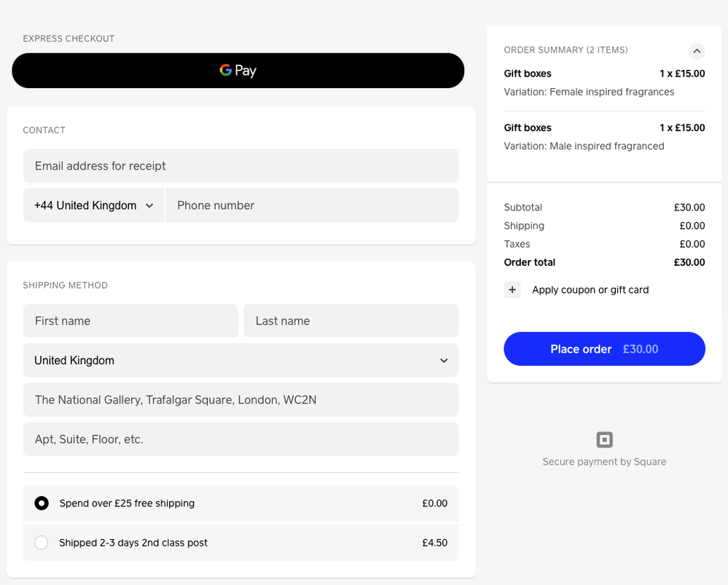Click the Trafalgar Square address field
Image resolution: width=728 pixels, height=585 pixels.
point(240,399)
